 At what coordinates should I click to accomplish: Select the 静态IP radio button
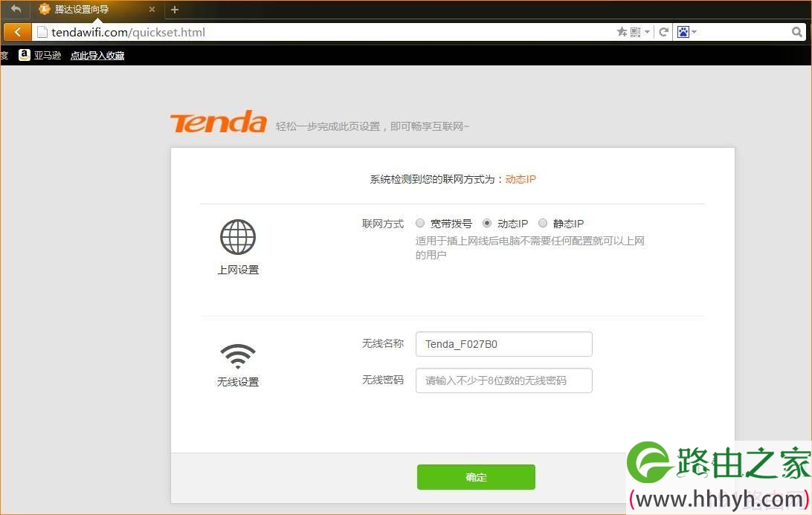point(543,223)
